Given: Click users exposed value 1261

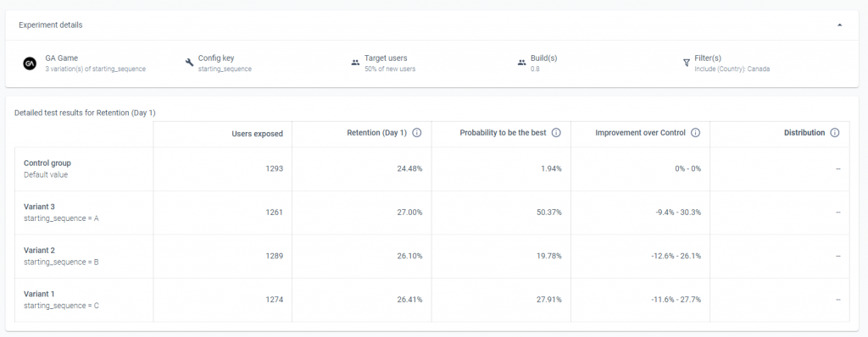Looking at the screenshot, I should 275,213.
